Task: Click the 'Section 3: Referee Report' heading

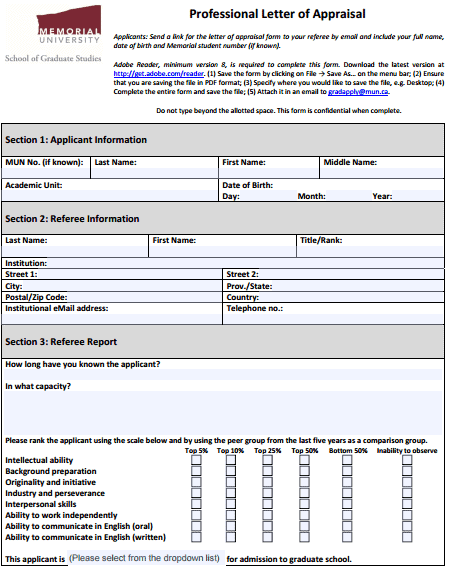Action: point(61,342)
